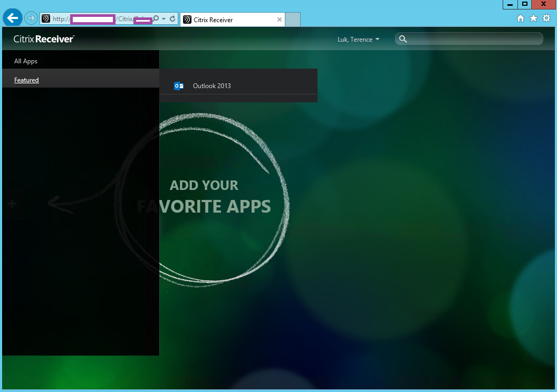The height and width of the screenshot is (392, 557).
Task: Click the Outlook 2013 app icon
Action: (x=179, y=85)
